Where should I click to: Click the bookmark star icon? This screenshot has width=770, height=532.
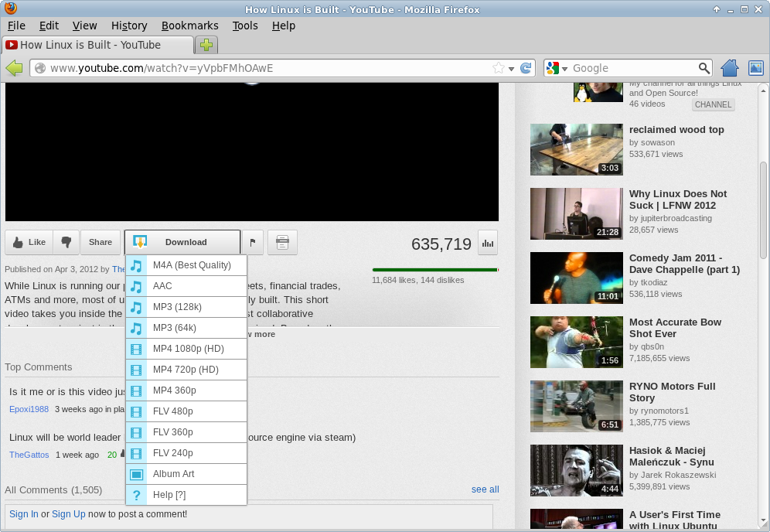point(499,68)
